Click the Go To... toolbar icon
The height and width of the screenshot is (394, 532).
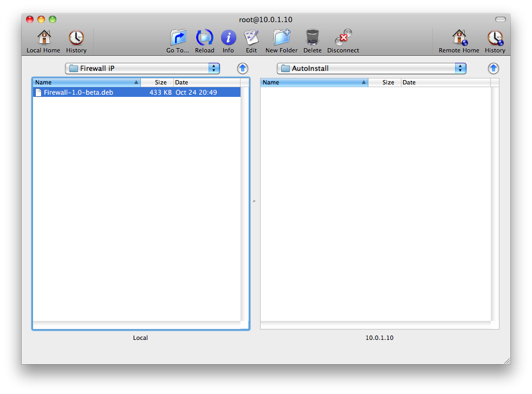[x=178, y=38]
